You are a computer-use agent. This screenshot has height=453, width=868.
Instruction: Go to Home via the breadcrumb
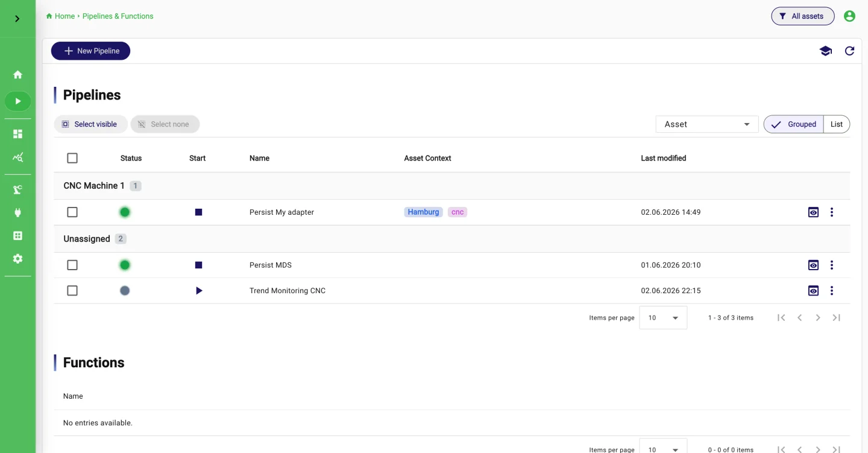click(x=60, y=16)
